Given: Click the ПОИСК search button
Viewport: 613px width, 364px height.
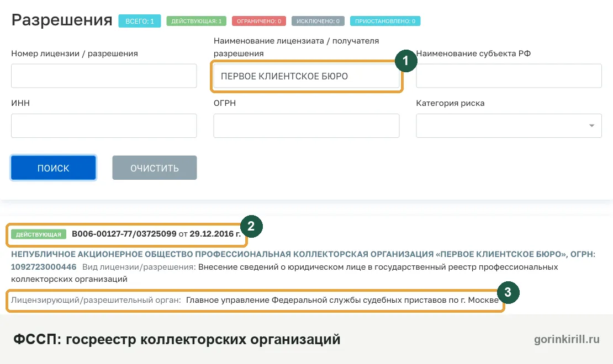Looking at the screenshot, I should tap(53, 168).
